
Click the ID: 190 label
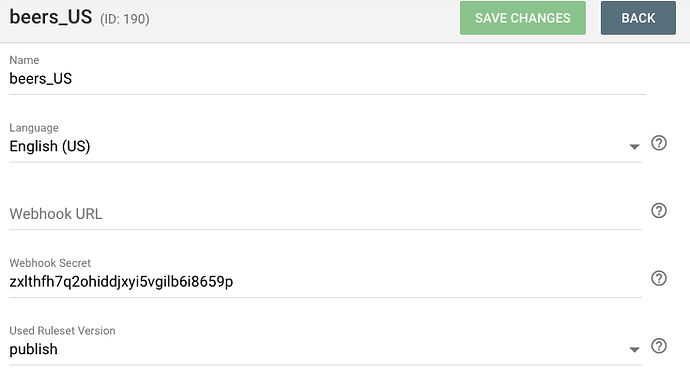125,19
